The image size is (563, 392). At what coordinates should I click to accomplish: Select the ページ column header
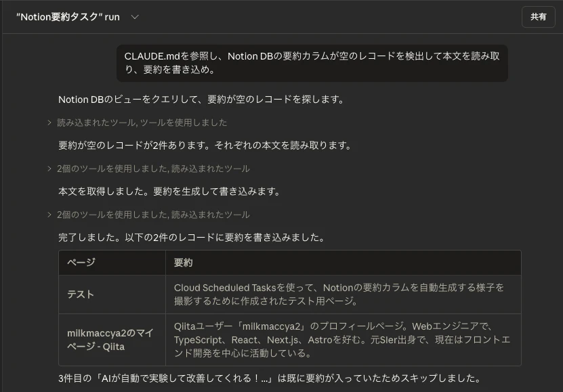point(81,263)
